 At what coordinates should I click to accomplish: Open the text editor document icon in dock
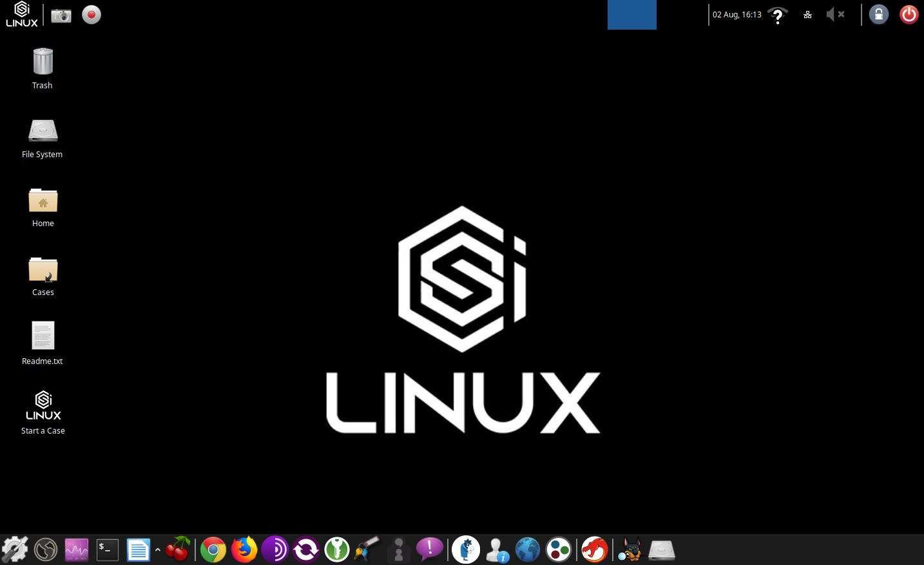coord(138,550)
